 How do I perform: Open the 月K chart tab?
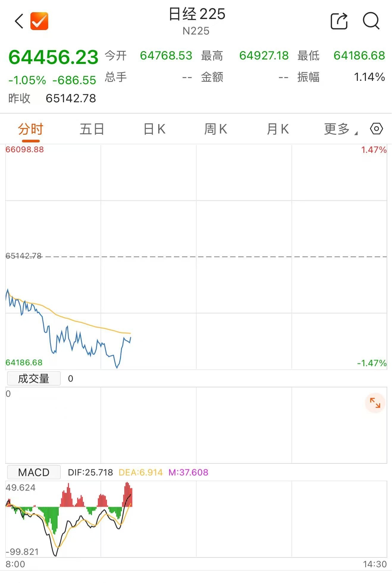pos(278,129)
